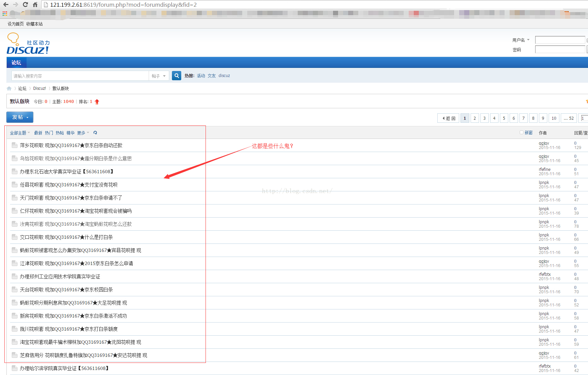
Task: Click the browser forward arrow
Action: click(x=15, y=5)
